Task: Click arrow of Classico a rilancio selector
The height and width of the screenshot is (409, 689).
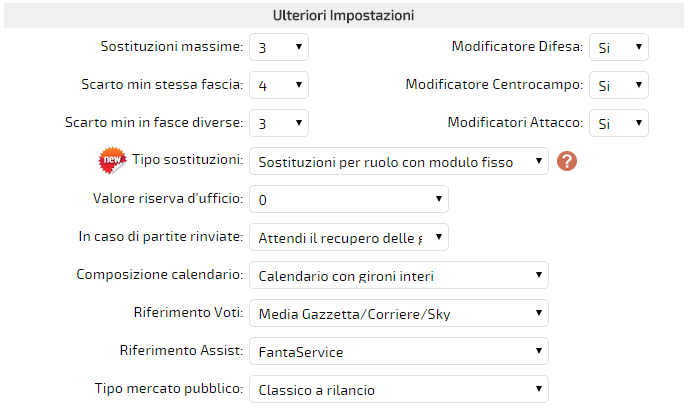Action: [538, 389]
